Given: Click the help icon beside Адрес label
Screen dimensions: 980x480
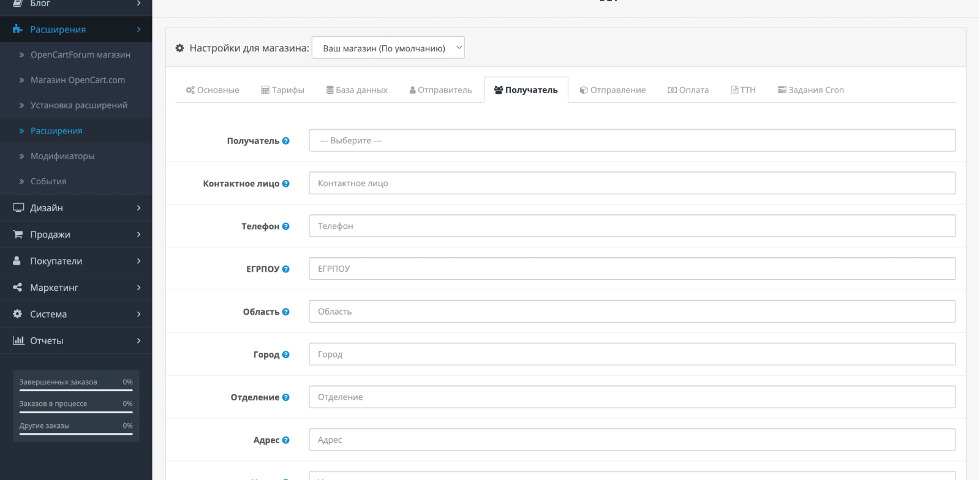Looking at the screenshot, I should tap(285, 440).
